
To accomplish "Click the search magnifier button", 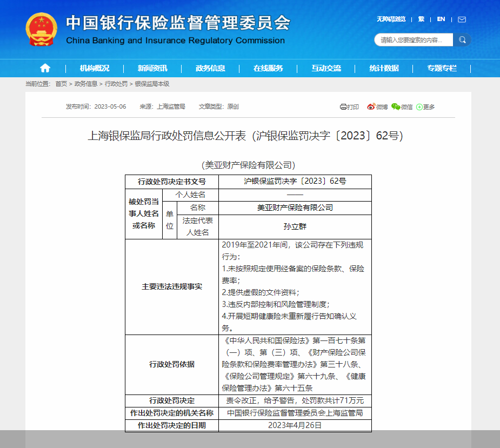I will tap(462, 40).
